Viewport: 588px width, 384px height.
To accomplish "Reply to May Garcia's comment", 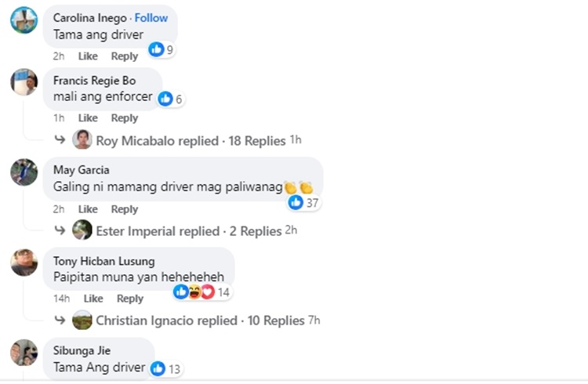I will pyautogui.click(x=124, y=209).
